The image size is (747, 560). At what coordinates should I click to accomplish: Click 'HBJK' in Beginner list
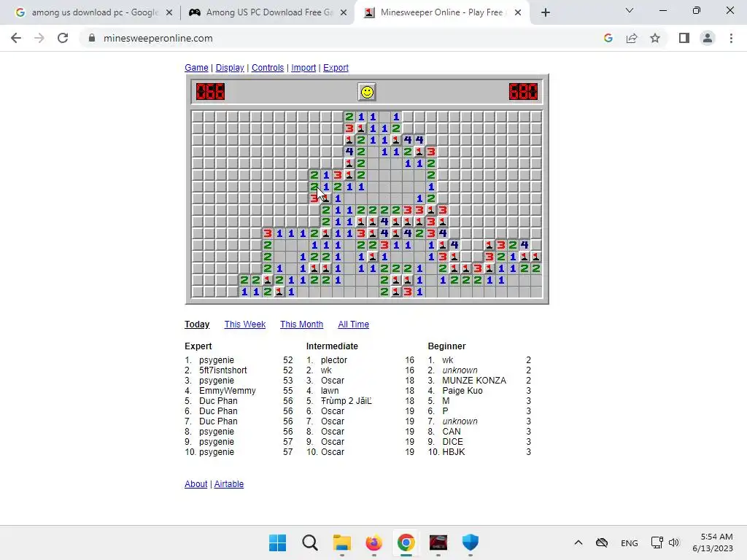tap(454, 452)
